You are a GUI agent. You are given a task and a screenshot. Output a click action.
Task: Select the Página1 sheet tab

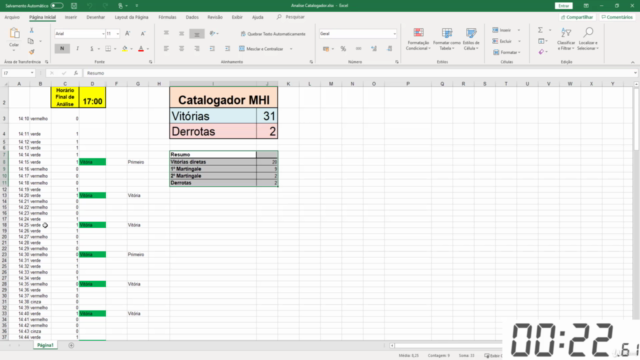click(x=45, y=345)
